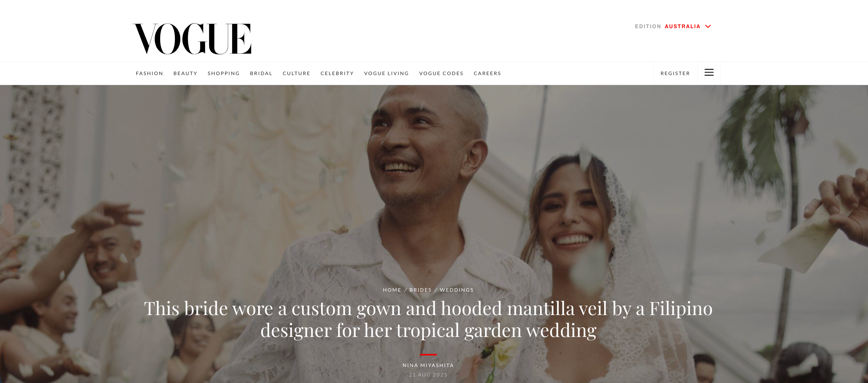
Task: Go to the Beauty section
Action: point(185,73)
